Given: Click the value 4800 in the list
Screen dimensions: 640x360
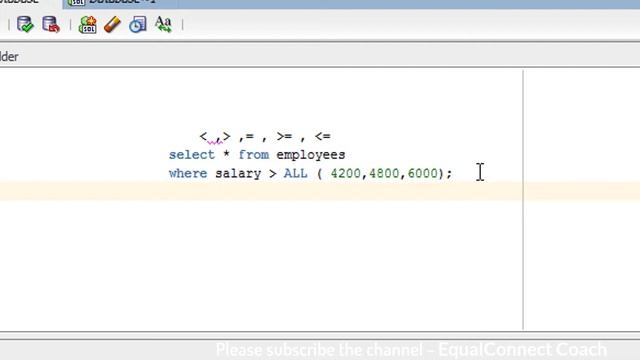Looking at the screenshot, I should tap(384, 173).
